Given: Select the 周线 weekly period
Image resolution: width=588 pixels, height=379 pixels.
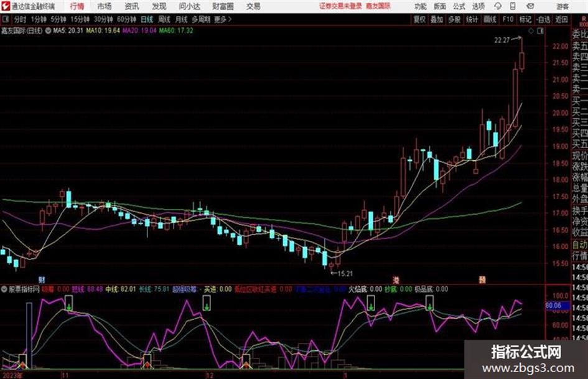Looking at the screenshot, I should [x=164, y=19].
